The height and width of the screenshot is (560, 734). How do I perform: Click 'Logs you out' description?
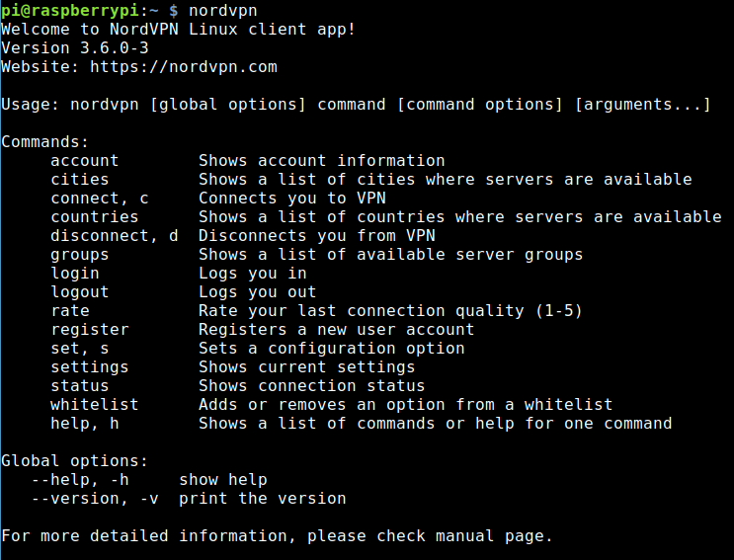click(258, 292)
